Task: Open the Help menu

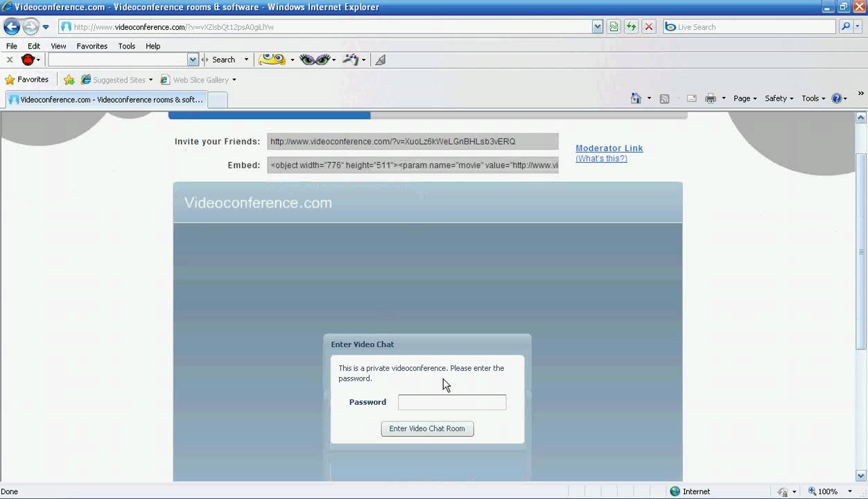Action: (x=153, y=46)
